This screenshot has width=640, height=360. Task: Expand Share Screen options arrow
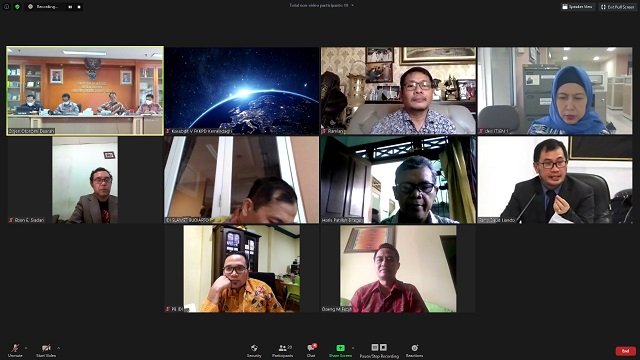(x=353, y=348)
